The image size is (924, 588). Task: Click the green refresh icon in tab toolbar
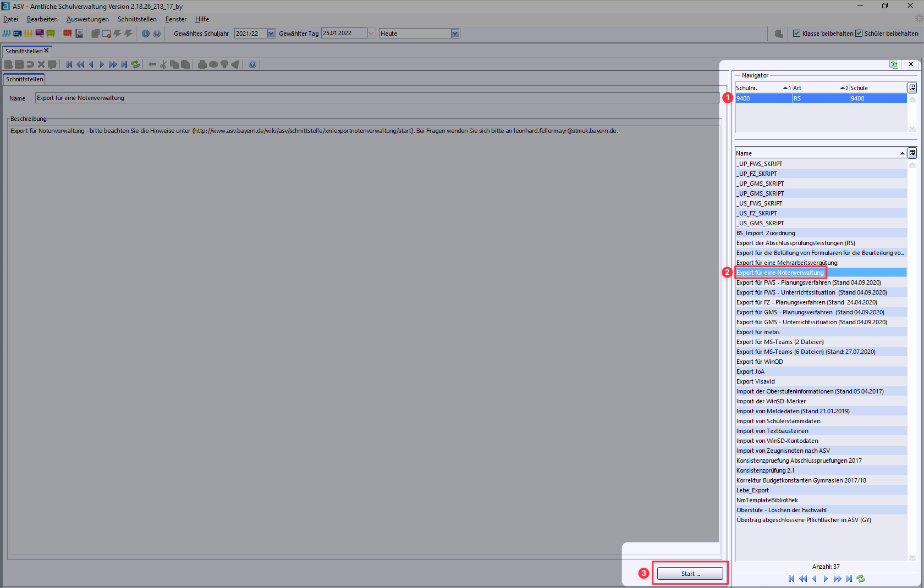point(135,65)
